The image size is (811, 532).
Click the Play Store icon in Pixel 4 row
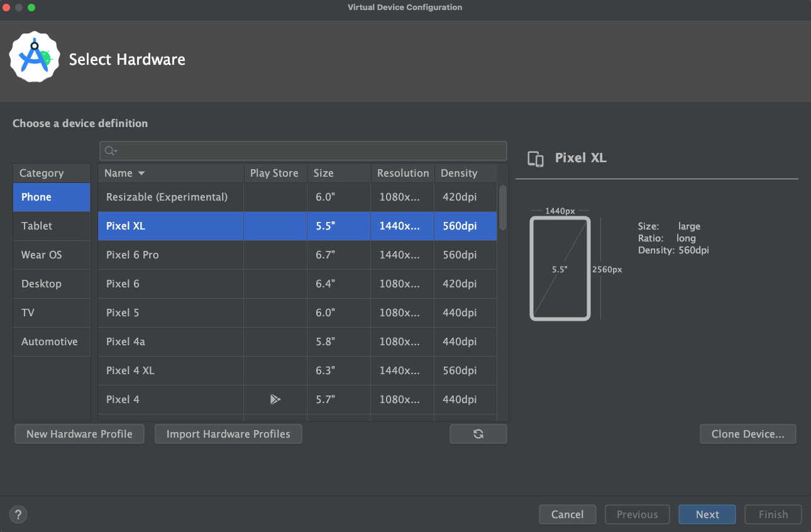pyautogui.click(x=274, y=399)
